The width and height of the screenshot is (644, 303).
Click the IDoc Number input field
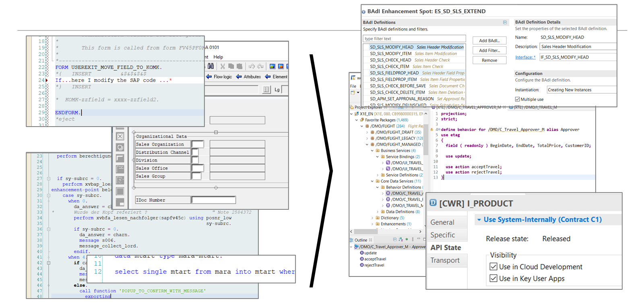tap(213, 200)
